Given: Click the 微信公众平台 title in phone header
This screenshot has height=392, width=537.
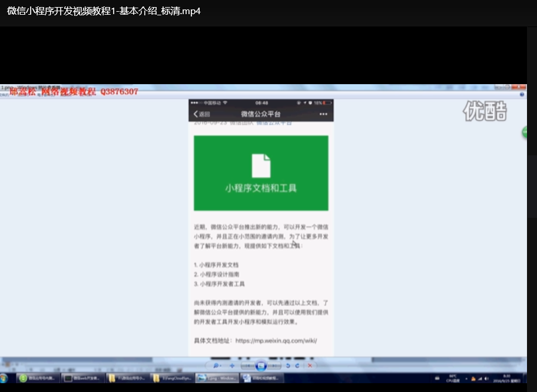Looking at the screenshot, I should 261,114.
